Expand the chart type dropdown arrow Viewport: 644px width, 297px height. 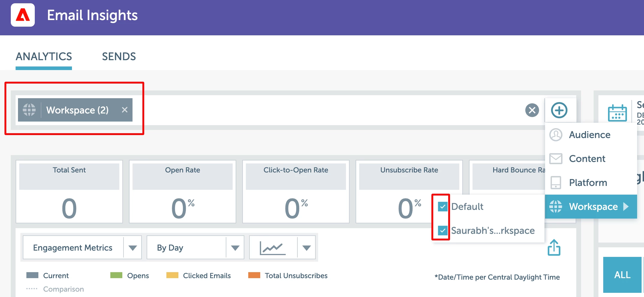coord(306,248)
